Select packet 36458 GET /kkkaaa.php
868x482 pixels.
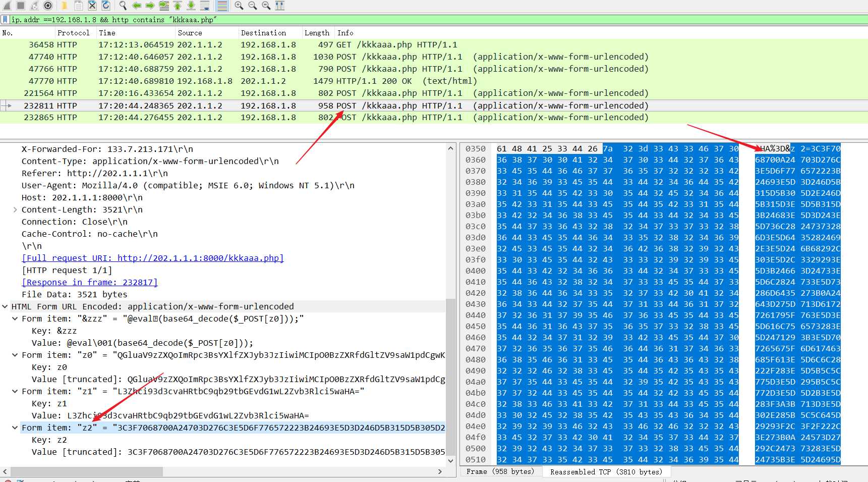point(434,44)
